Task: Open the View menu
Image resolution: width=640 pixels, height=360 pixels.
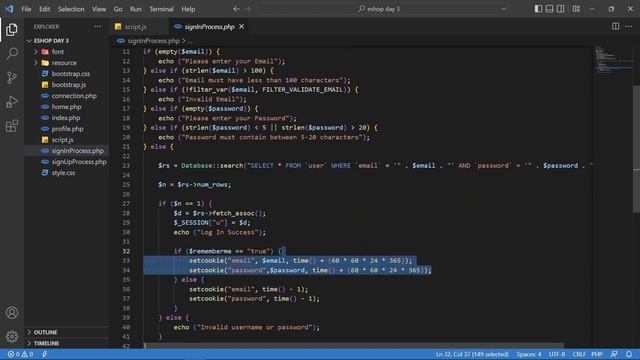Action: (x=99, y=9)
